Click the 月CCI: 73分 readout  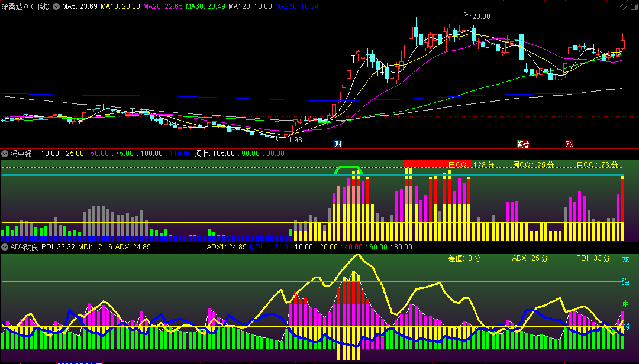coord(597,165)
